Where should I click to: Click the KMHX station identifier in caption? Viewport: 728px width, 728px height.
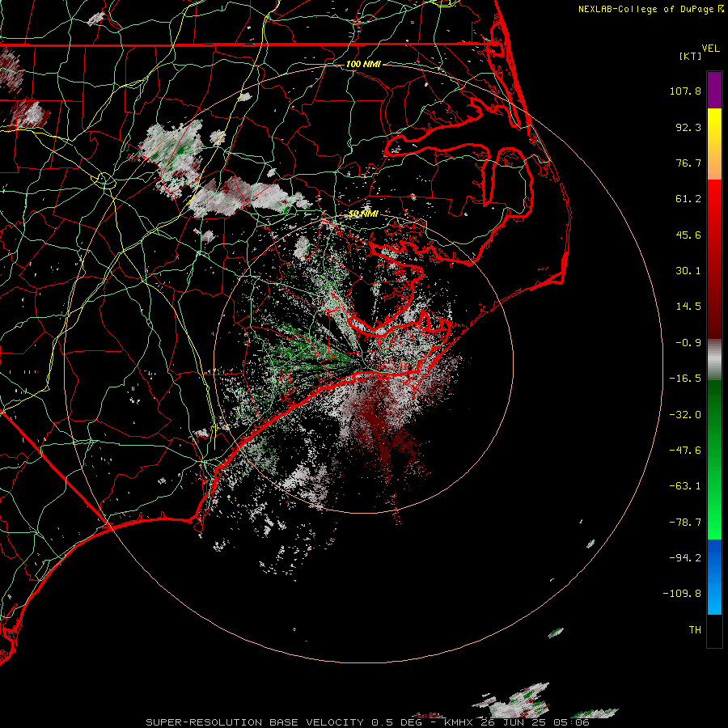(x=460, y=722)
